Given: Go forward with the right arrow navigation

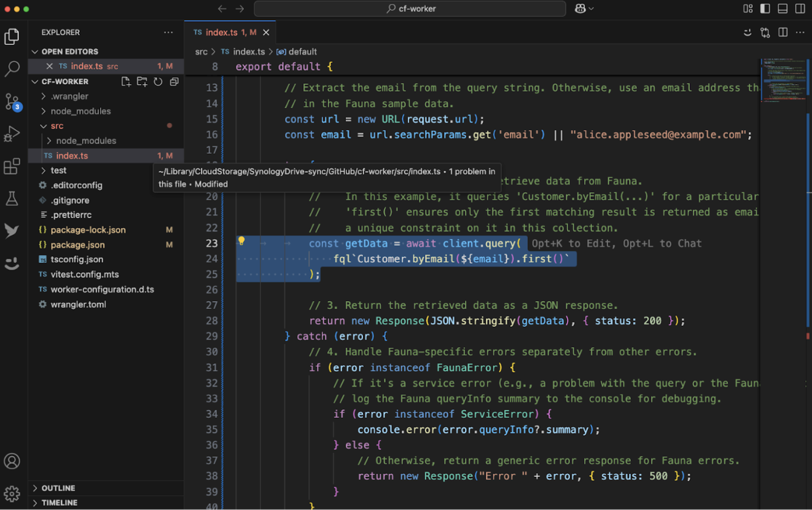Looking at the screenshot, I should pyautogui.click(x=240, y=9).
